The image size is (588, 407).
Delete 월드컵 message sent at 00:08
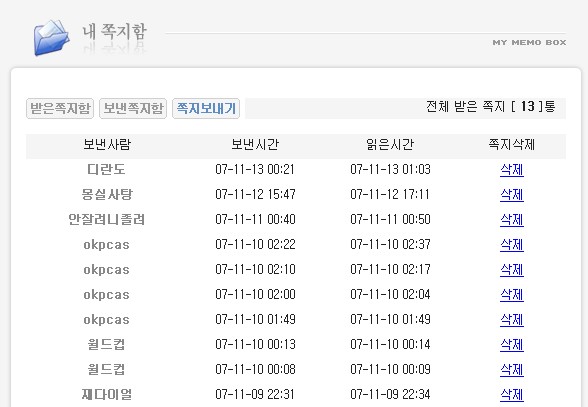point(512,370)
